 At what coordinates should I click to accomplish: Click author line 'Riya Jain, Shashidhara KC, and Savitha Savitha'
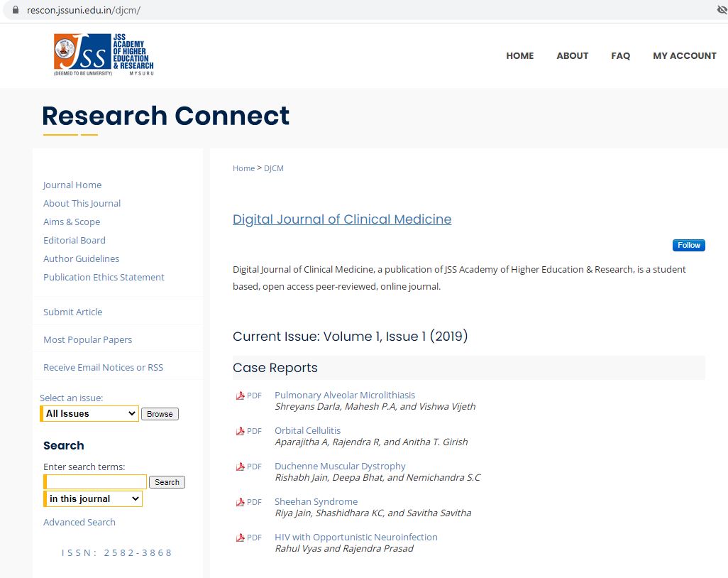click(x=373, y=513)
